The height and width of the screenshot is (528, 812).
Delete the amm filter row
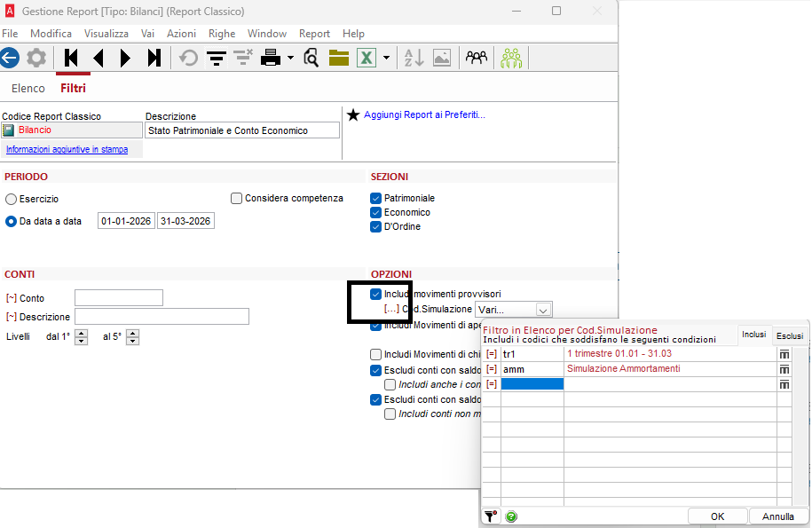(x=784, y=369)
